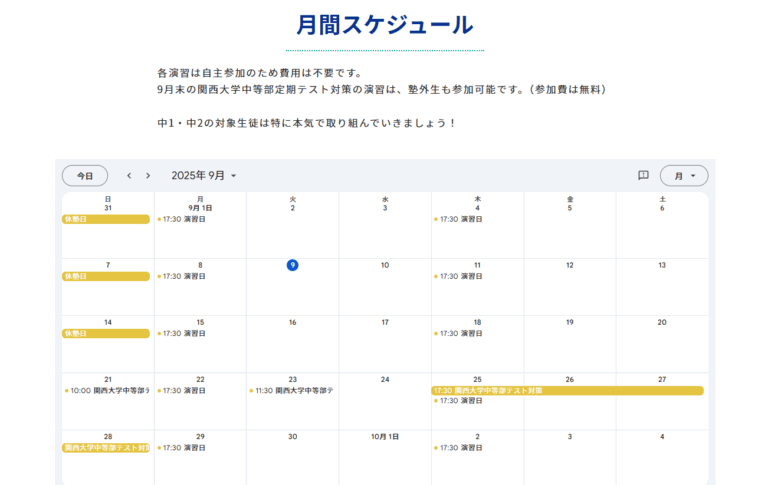This screenshot has height=485, width=768.
Task: Open 17:30 演習日 event on September 15
Action: [181, 333]
